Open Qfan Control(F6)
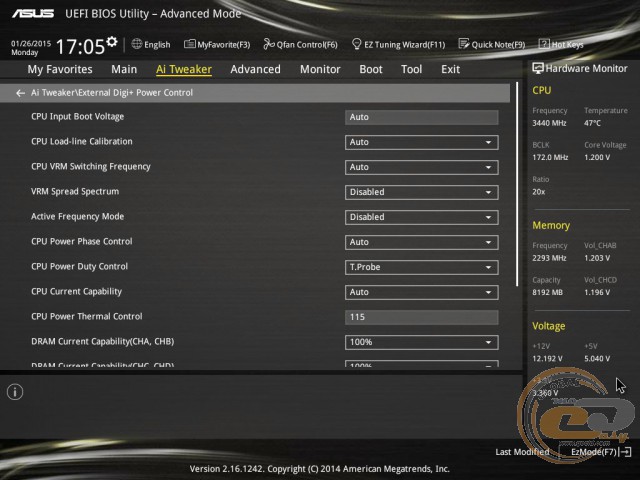Screen dimensions: 640x480 (x=300, y=44)
